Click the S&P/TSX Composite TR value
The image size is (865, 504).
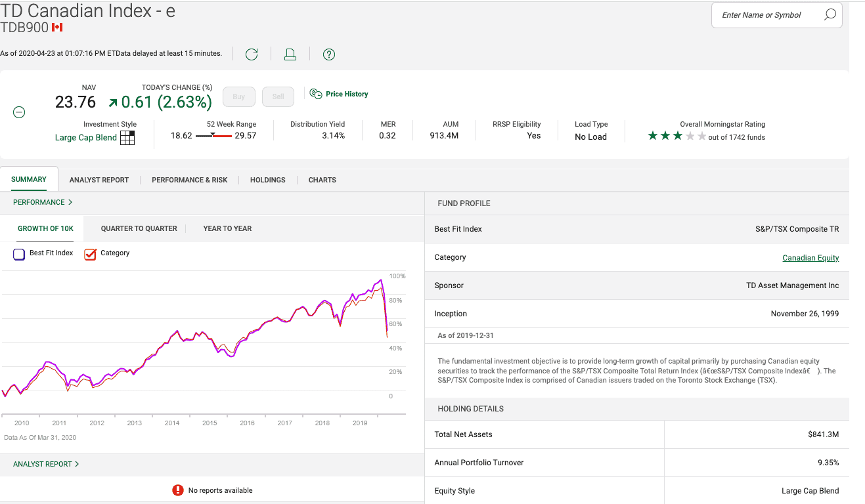pos(797,229)
